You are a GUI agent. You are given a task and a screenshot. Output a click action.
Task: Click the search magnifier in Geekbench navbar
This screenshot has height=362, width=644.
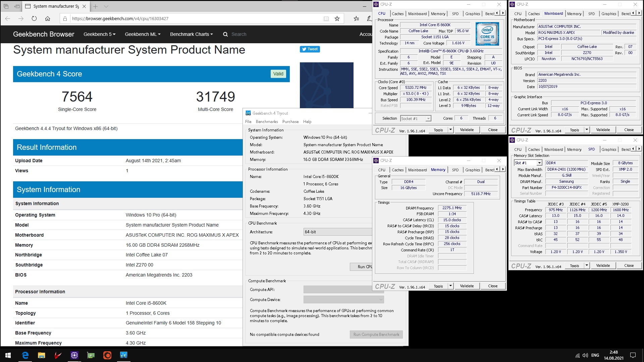tap(225, 34)
